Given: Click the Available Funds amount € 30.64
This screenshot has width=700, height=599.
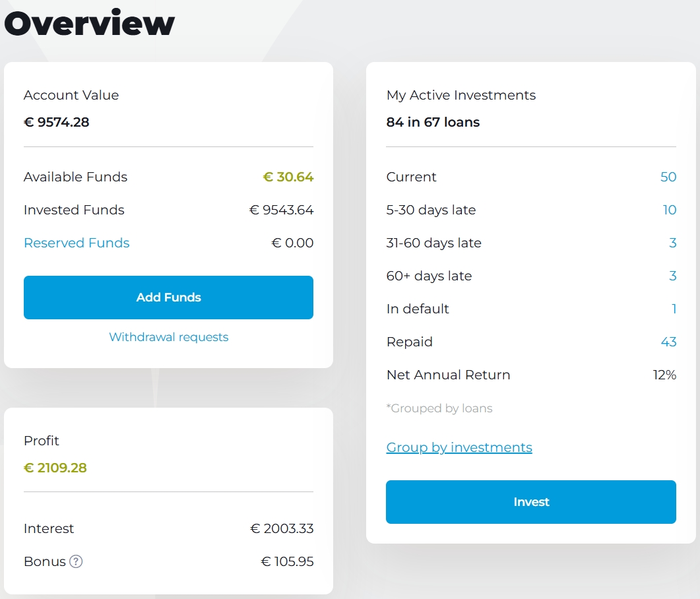Looking at the screenshot, I should (x=288, y=177).
